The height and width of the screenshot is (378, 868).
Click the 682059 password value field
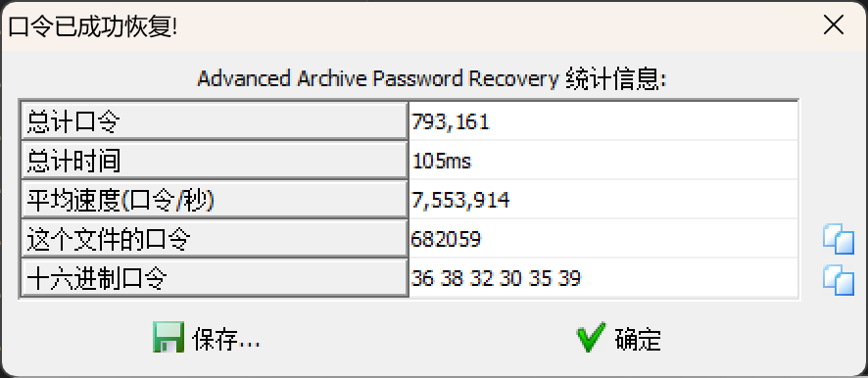pos(603,239)
